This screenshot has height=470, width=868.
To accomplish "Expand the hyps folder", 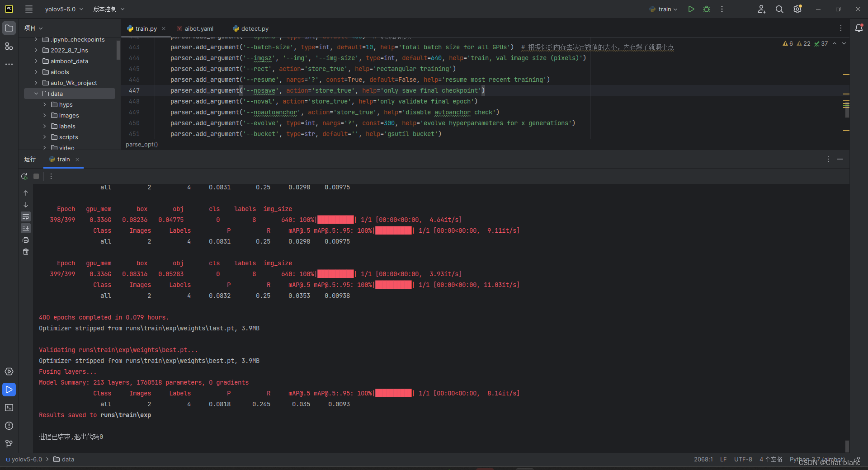I will pyautogui.click(x=45, y=104).
